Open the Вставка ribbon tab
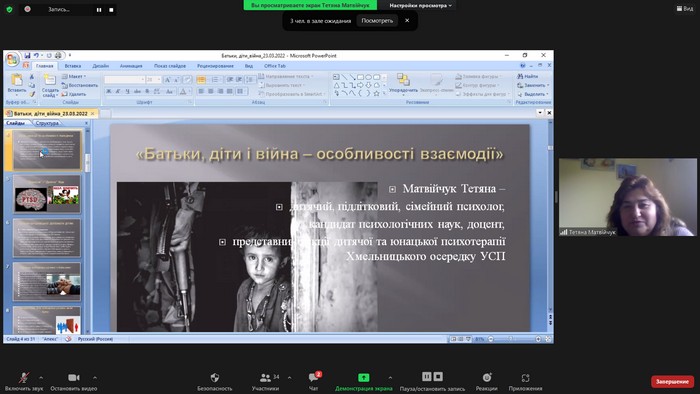700x394 pixels. tap(73, 66)
